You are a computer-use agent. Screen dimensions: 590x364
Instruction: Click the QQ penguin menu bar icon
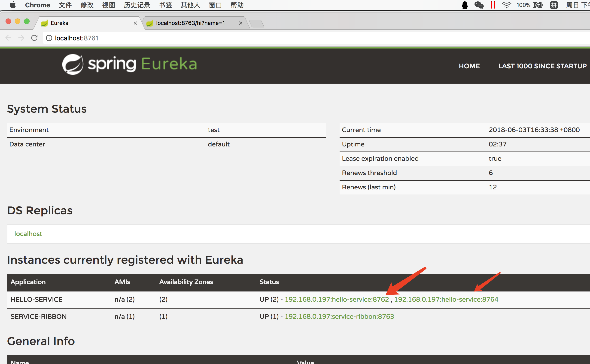(465, 5)
